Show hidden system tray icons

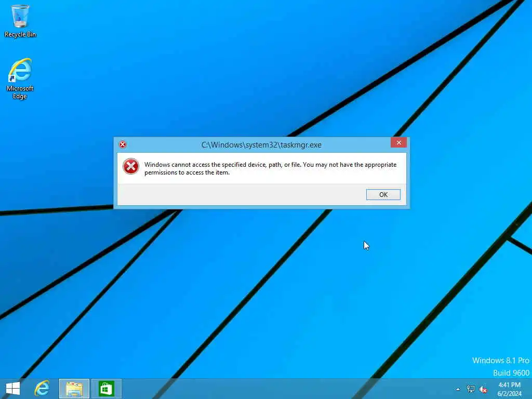point(458,389)
